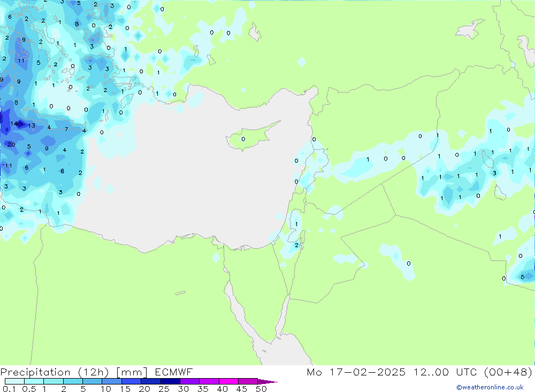
Task: Click the '12..00 UTC' time text
Action: 444,372
